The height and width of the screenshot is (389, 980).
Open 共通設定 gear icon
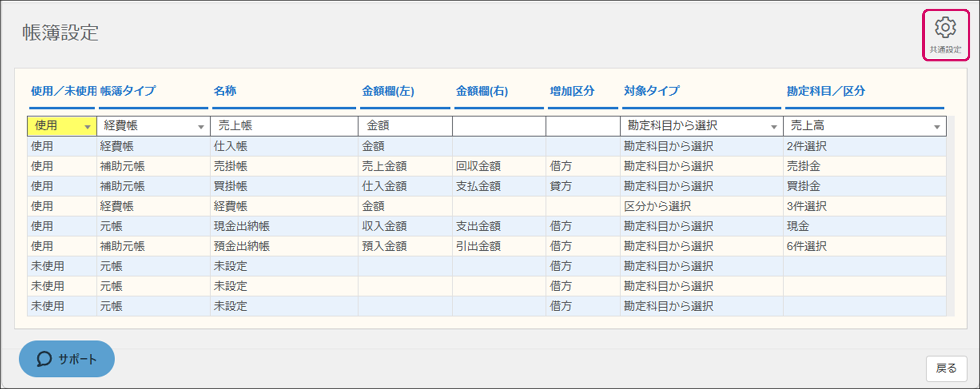pyautogui.click(x=945, y=35)
